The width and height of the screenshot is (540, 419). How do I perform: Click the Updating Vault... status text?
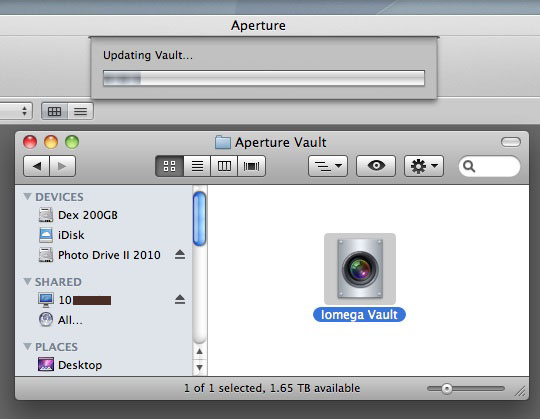point(148,55)
